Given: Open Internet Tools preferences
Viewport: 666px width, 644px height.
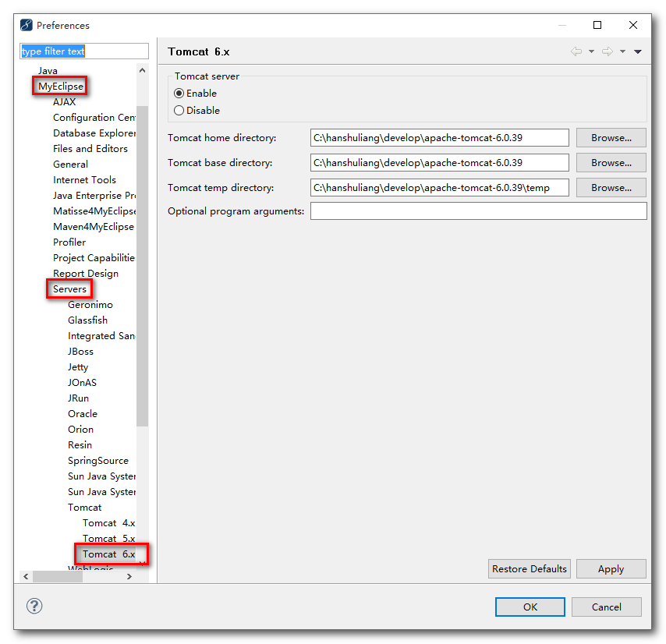Looking at the screenshot, I should tap(84, 180).
